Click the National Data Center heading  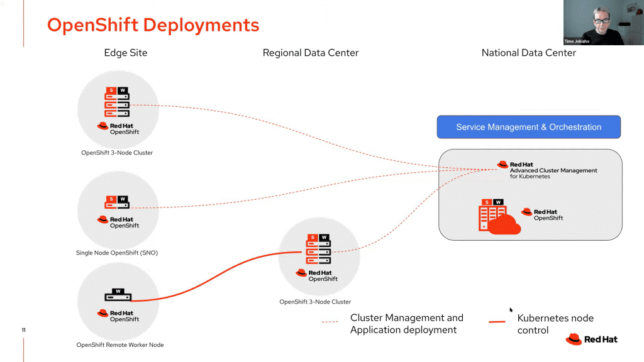click(528, 53)
